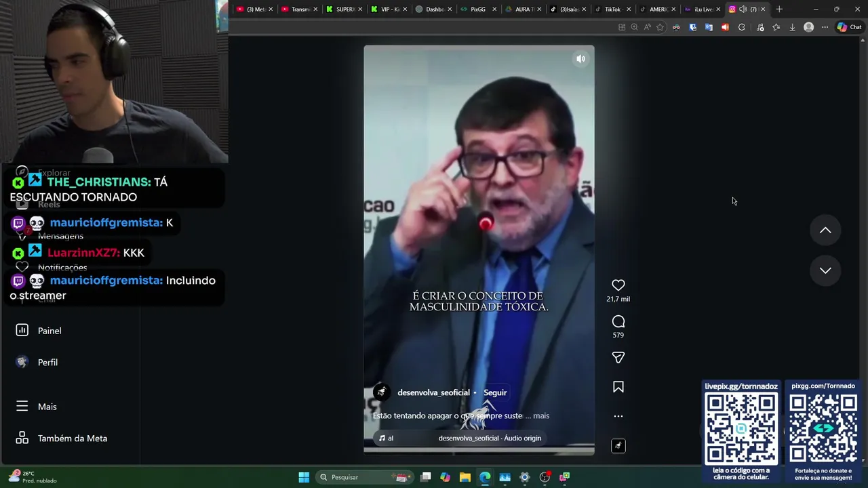Open the desenvolva_seoficial username link
Image resolution: width=868 pixels, height=488 pixels.
tap(433, 392)
